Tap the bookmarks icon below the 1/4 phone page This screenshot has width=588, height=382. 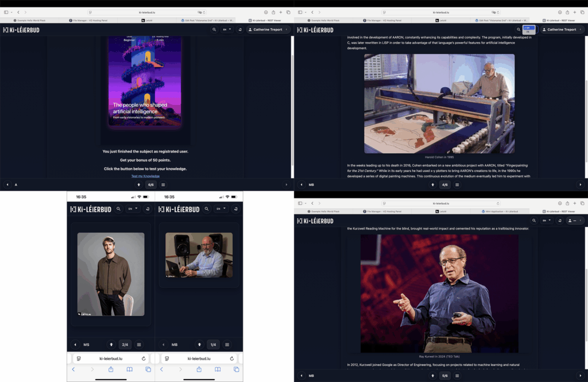(x=218, y=369)
